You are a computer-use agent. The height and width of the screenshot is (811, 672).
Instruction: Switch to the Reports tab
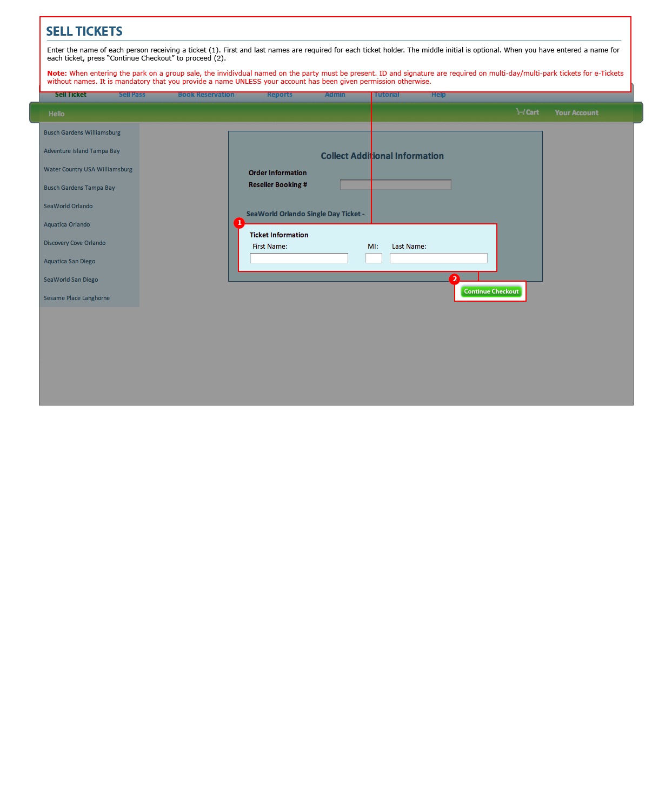click(280, 95)
